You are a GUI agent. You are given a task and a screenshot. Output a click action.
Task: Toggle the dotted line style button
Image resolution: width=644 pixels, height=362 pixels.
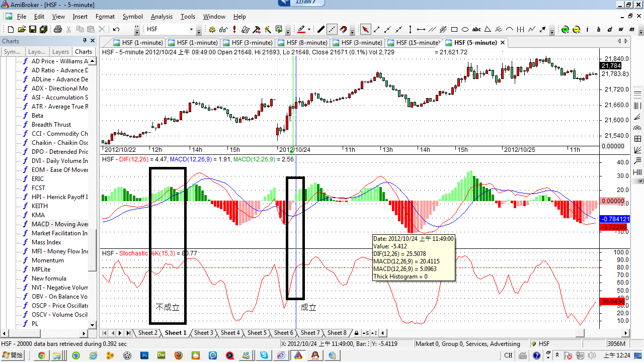pyautogui.click(x=332, y=29)
